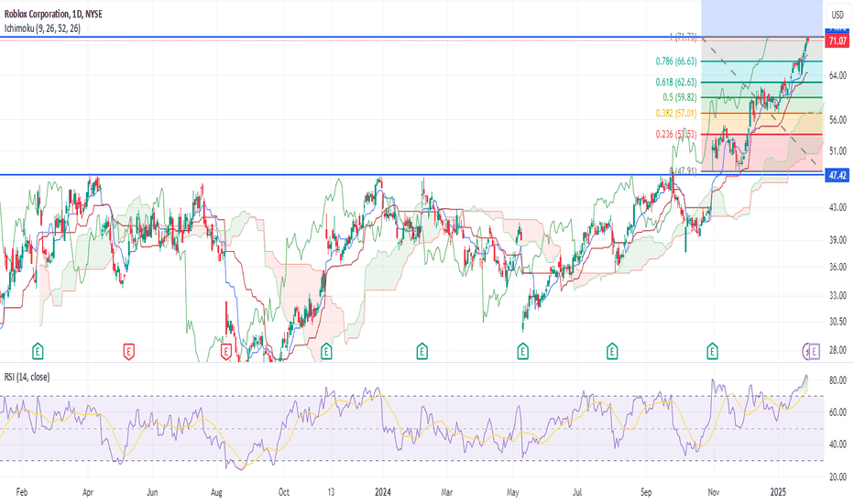This screenshot has height=504, width=854.
Task: Open the purple upcoming earnings E marker
Action: click(x=815, y=352)
